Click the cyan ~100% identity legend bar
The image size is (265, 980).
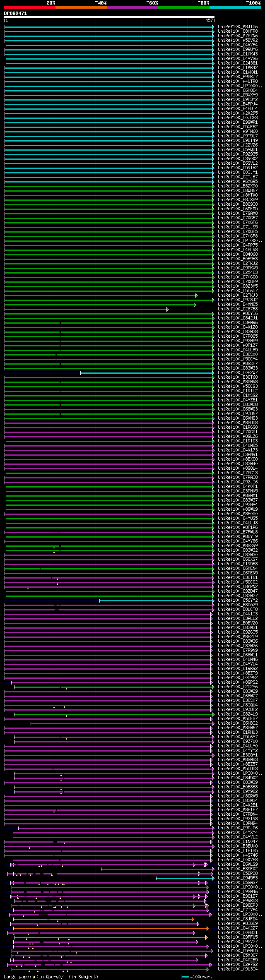(235, 7)
